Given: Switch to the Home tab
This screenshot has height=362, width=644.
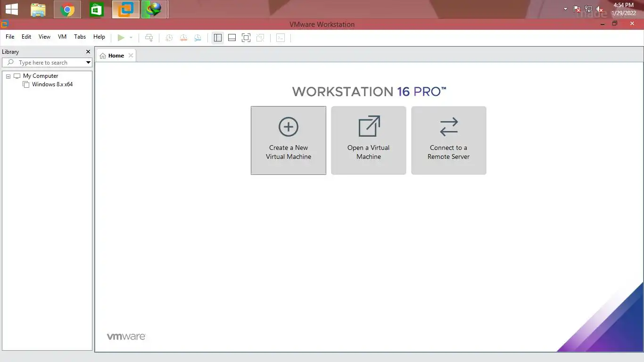Looking at the screenshot, I should (x=116, y=56).
